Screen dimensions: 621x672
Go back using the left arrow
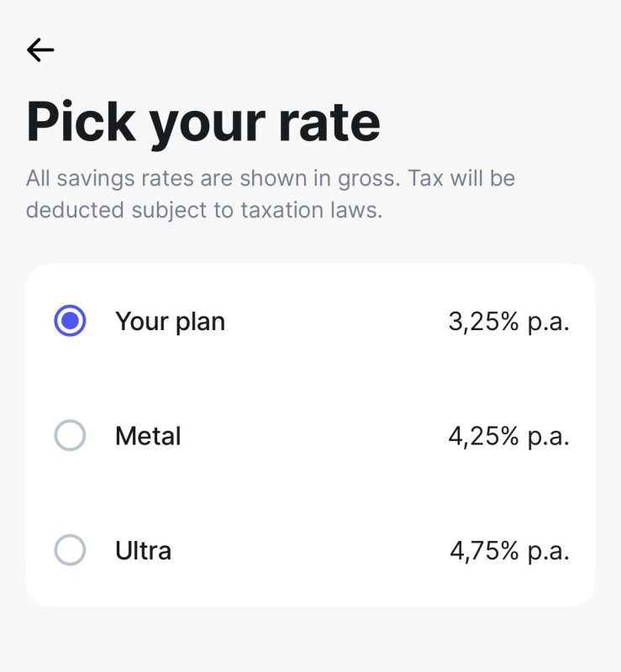coord(40,50)
